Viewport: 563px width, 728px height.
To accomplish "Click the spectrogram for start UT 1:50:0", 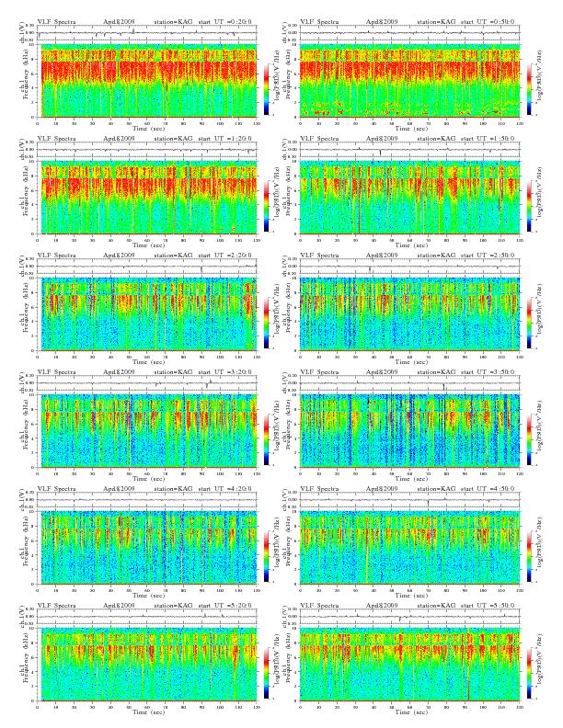I will click(x=409, y=198).
